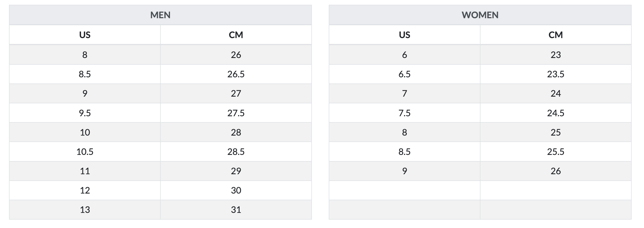Click the WOMEN table header

tap(480, 15)
